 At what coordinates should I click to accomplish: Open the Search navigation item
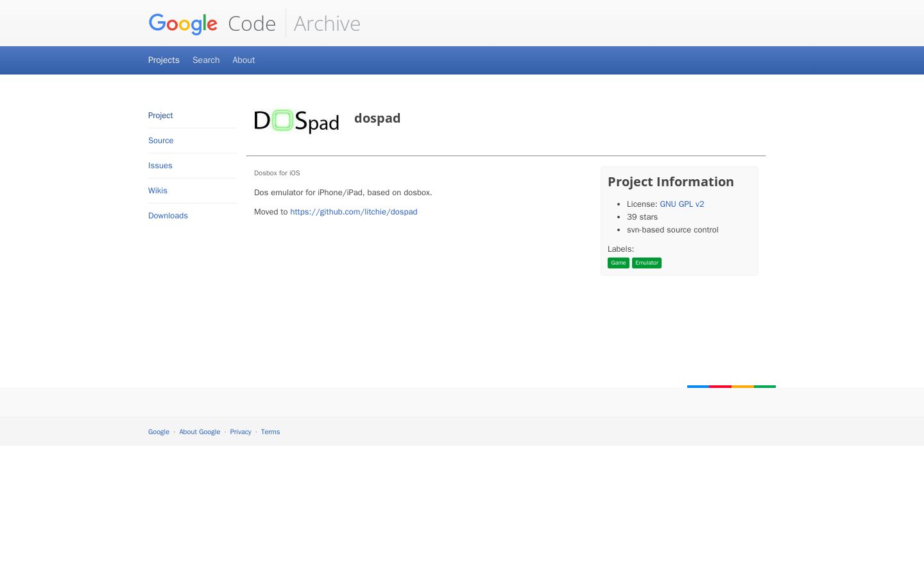coord(206,60)
